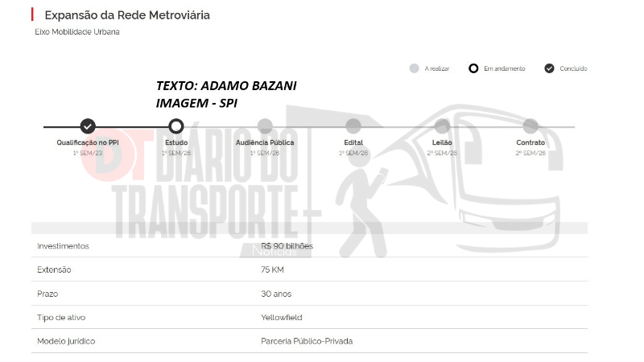Click the 'Audiência Pública' stage label
This screenshot has height=362, width=644.
pyautogui.click(x=265, y=142)
